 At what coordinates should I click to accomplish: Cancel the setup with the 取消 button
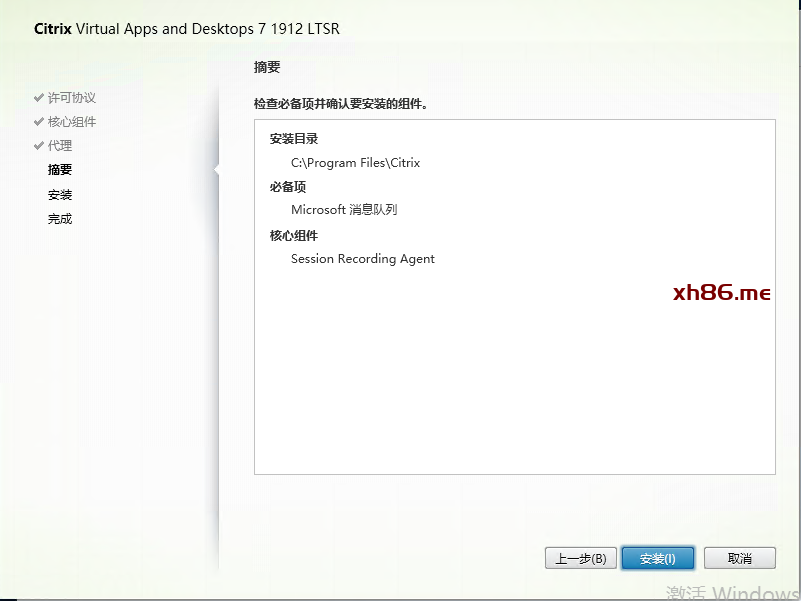740,558
